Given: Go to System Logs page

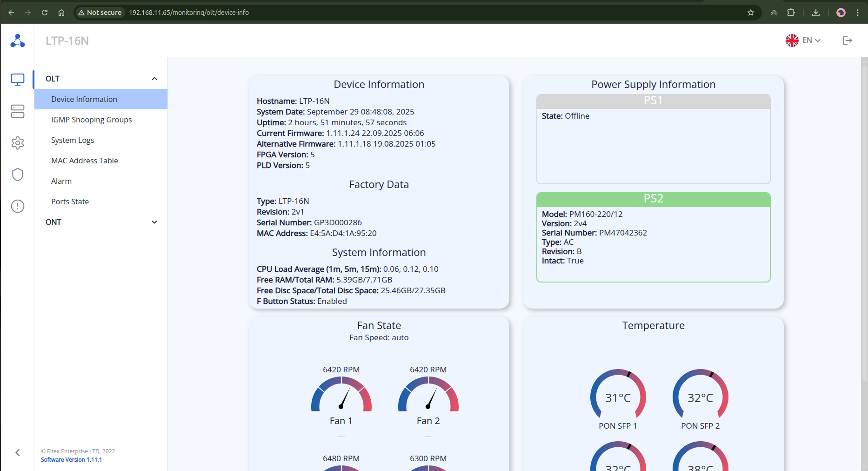Looking at the screenshot, I should (73, 140).
